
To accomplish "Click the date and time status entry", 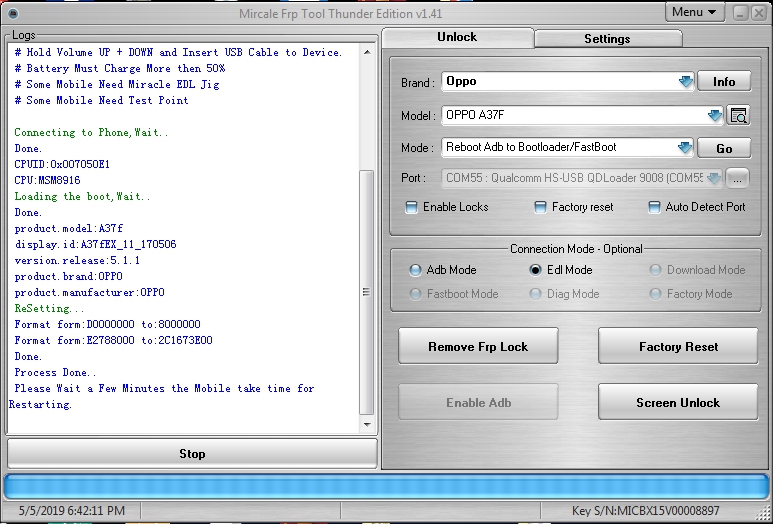I will point(72,511).
